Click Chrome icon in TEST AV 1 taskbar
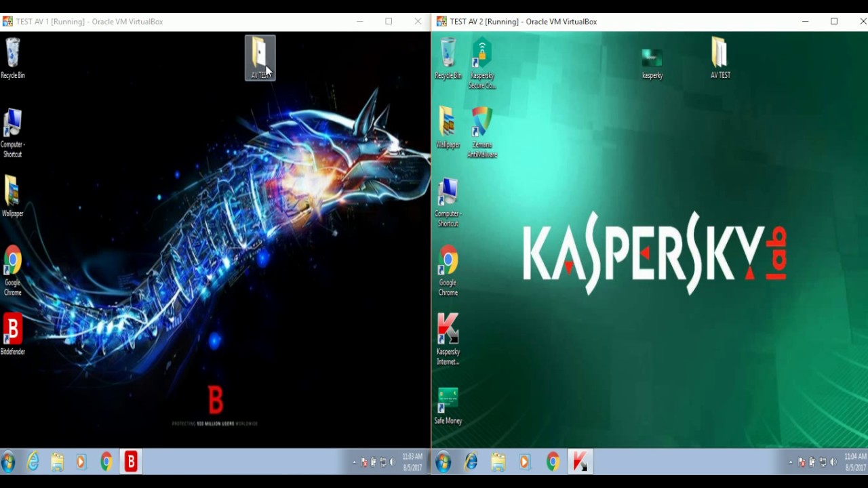The width and height of the screenshot is (868, 488). 106,462
